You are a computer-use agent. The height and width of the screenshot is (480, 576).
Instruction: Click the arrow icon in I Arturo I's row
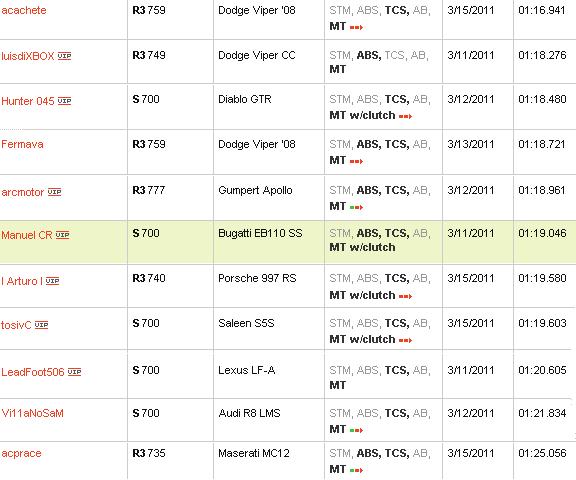[x=405, y=296]
